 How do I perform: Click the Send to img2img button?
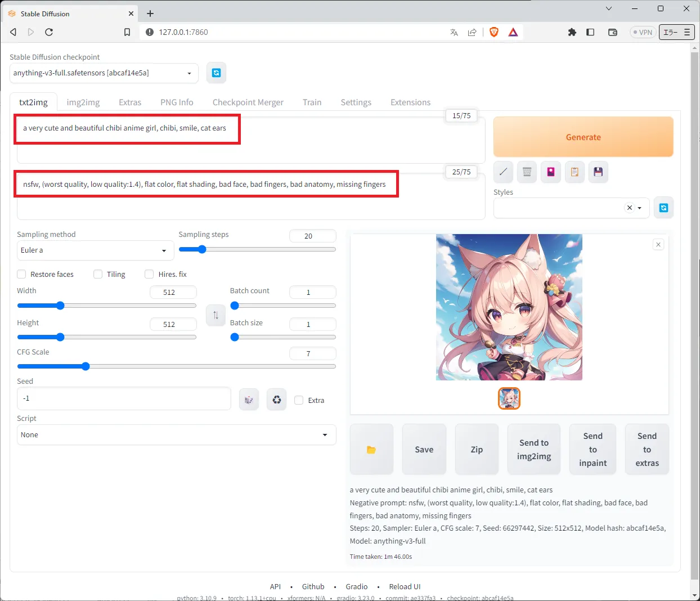tap(533, 450)
